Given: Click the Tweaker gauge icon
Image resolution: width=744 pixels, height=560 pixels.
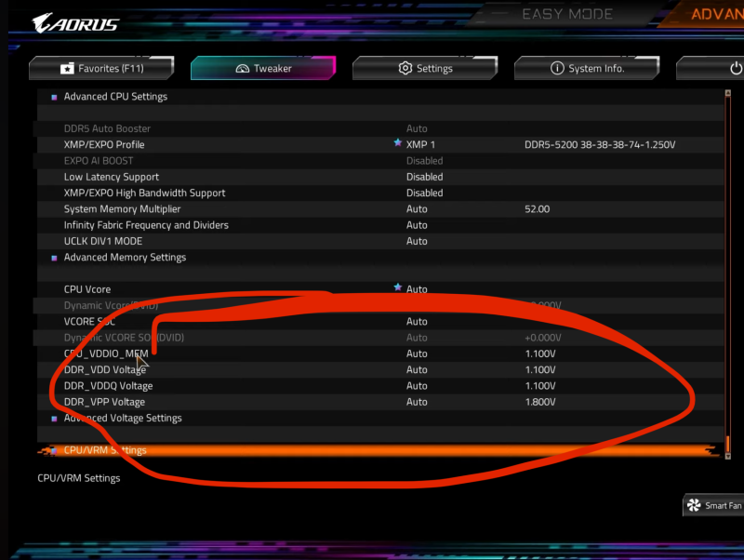Looking at the screenshot, I should pos(243,69).
